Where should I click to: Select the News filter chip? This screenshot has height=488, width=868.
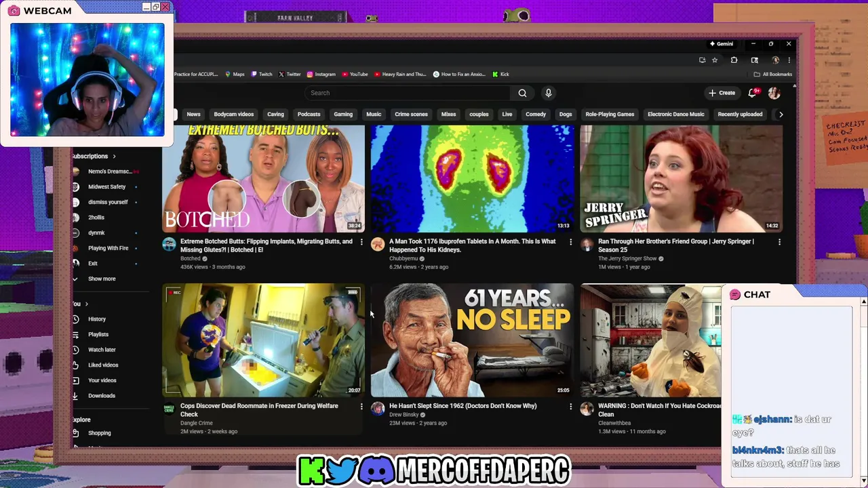pos(193,115)
